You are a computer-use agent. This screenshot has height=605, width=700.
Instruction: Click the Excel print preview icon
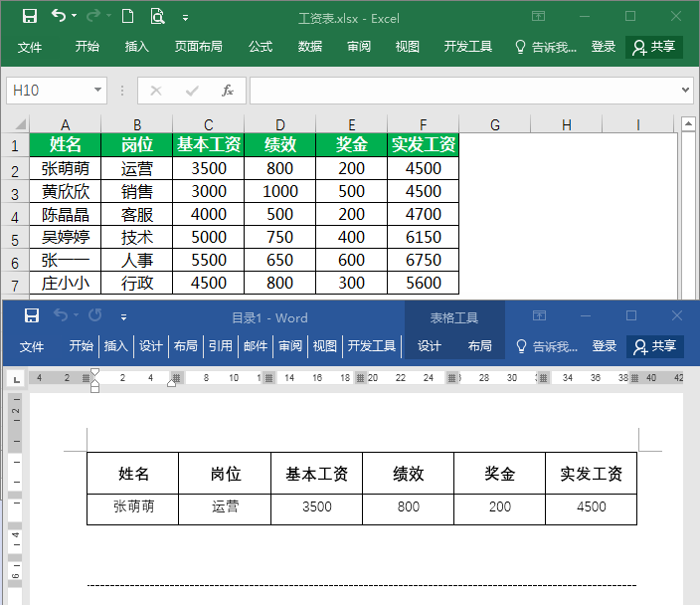(157, 17)
